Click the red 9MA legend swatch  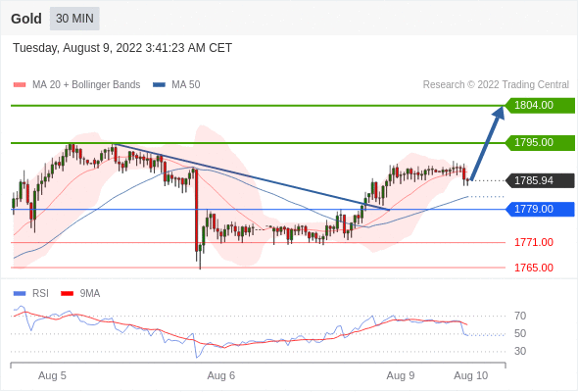pos(67,294)
